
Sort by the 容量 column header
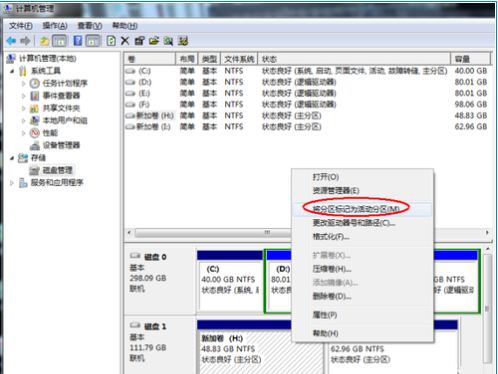pos(471,59)
